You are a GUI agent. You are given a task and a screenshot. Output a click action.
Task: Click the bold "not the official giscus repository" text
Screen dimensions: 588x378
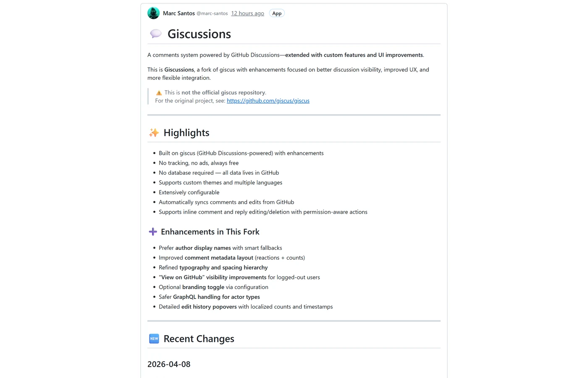(223, 92)
